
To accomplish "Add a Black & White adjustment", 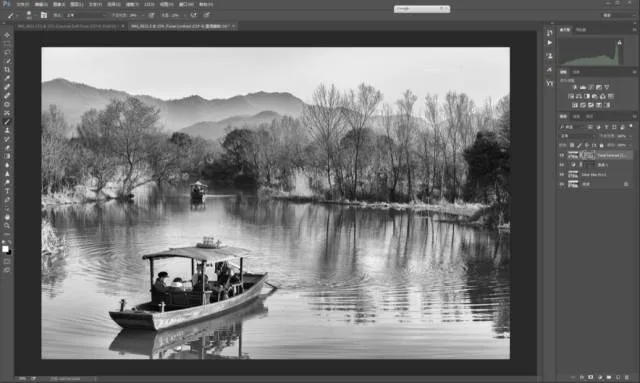I will 587,96.
